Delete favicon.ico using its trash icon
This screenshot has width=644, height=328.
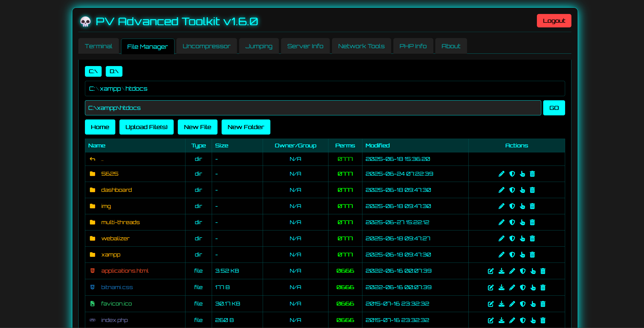pyautogui.click(x=543, y=304)
